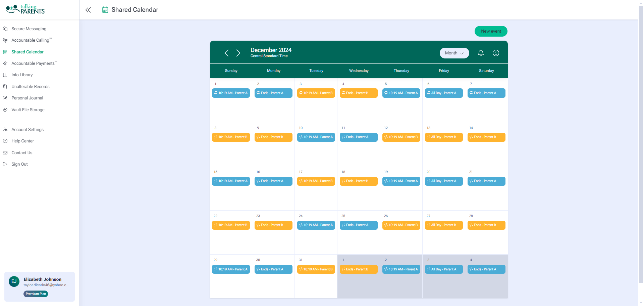This screenshot has width=644, height=306.
Task: Open January 3 All Day Parent A event
Action: click(x=444, y=269)
